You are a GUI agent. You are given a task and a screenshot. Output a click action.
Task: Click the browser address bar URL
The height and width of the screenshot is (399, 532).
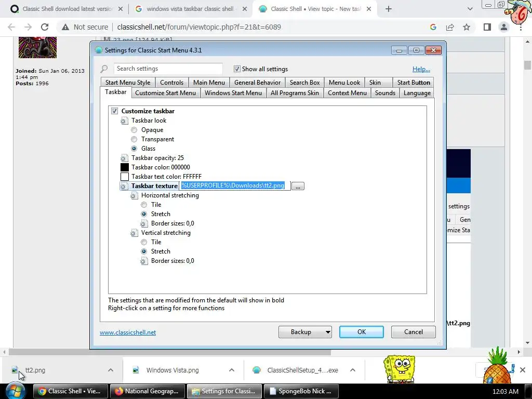[199, 27]
